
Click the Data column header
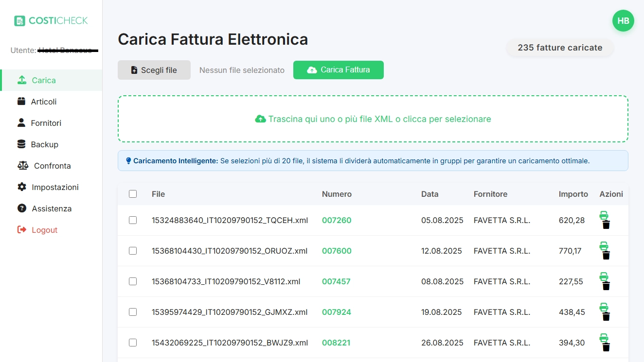tap(430, 194)
